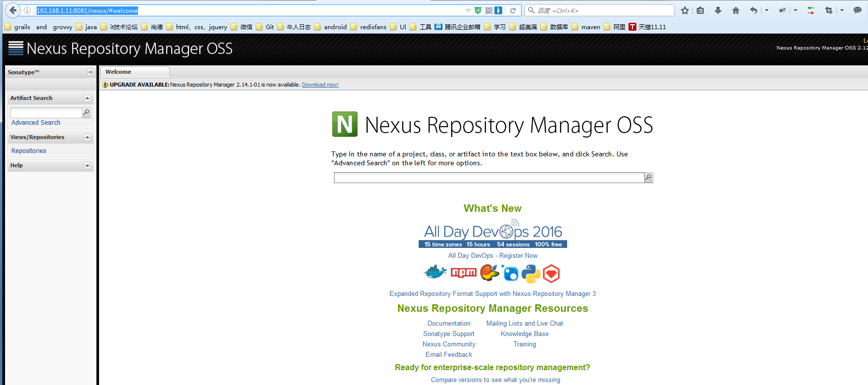Viewport: 868px width, 385px height.
Task: Click the blue info plugin icon
Action: click(x=498, y=10)
